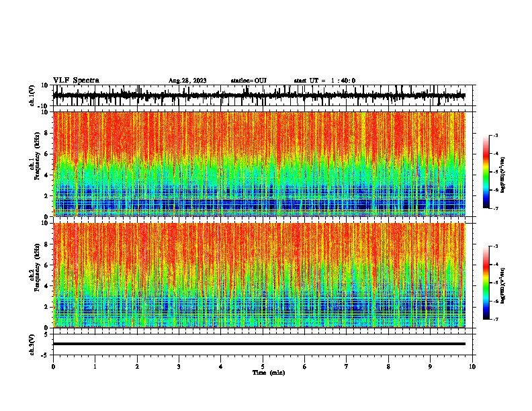The height and width of the screenshot is (411, 532).
Task: Click the "ch.3(V)" axis label
Action: tap(32, 345)
